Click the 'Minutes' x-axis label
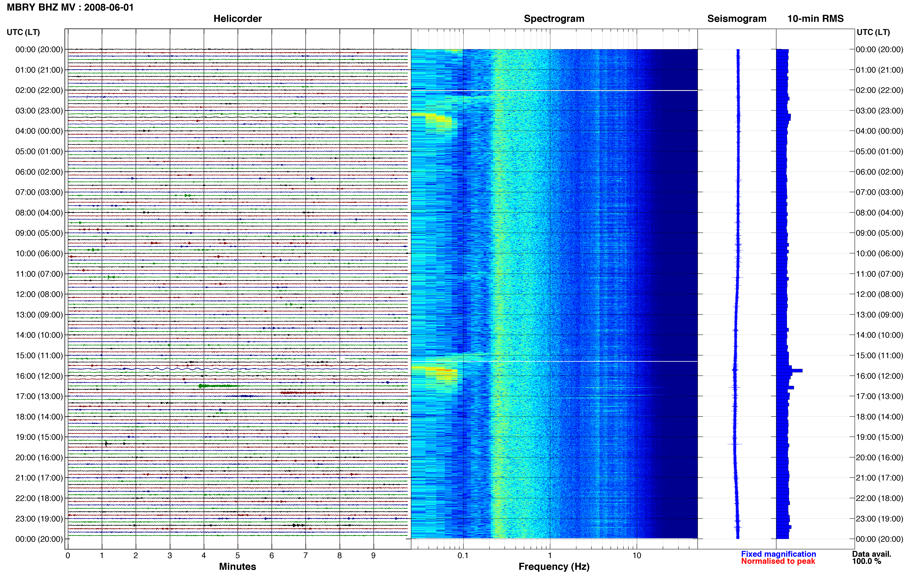 pyautogui.click(x=237, y=566)
